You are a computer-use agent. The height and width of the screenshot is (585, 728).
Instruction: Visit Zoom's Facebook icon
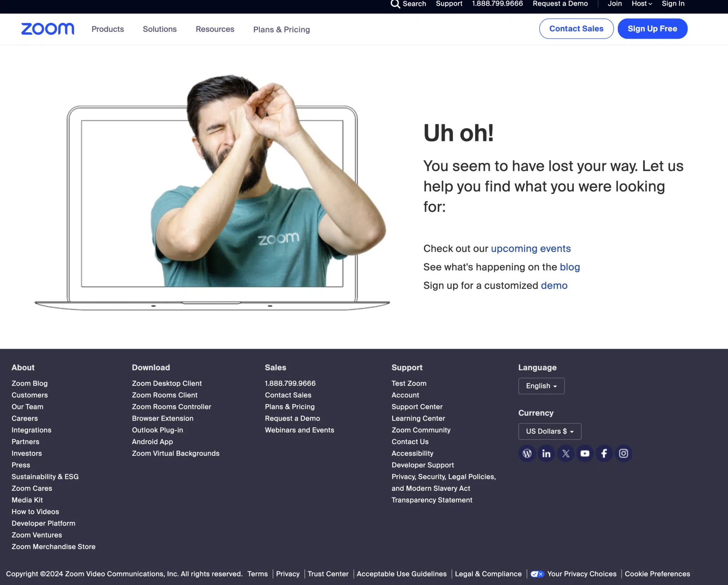click(x=604, y=453)
